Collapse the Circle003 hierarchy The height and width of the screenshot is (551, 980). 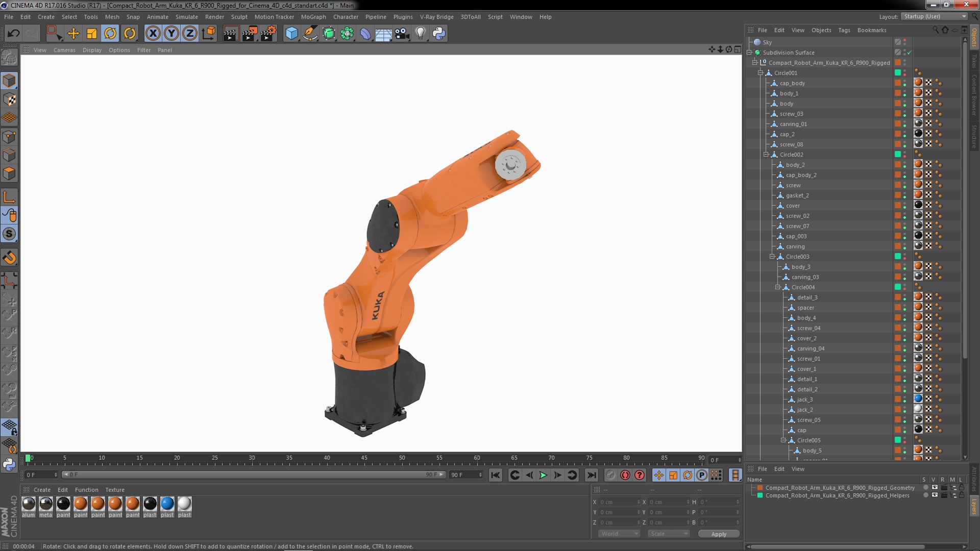pos(772,257)
